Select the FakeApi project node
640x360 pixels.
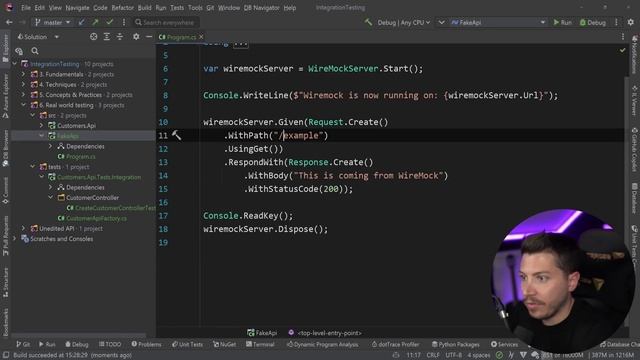point(67,136)
